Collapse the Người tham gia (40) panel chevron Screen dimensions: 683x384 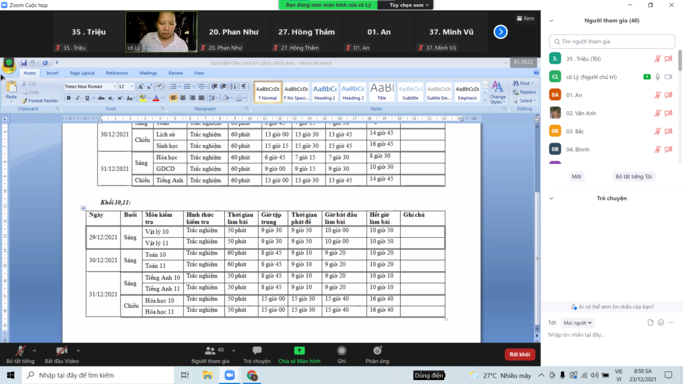coord(551,20)
